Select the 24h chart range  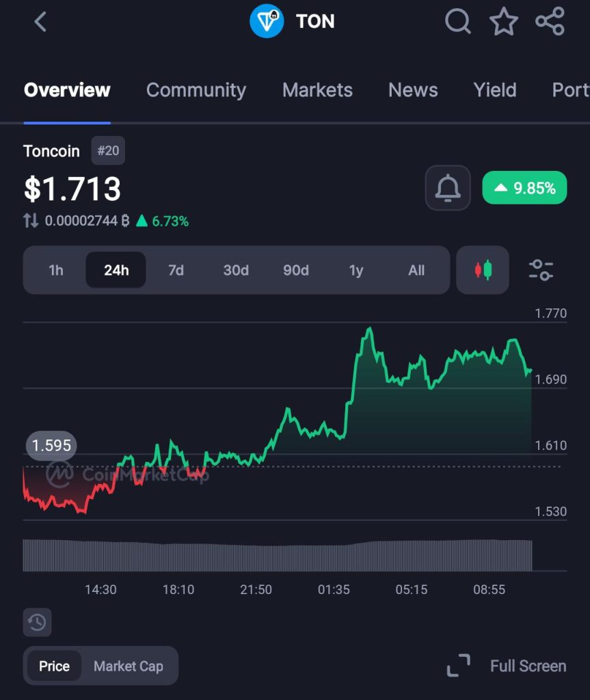pyautogui.click(x=116, y=270)
